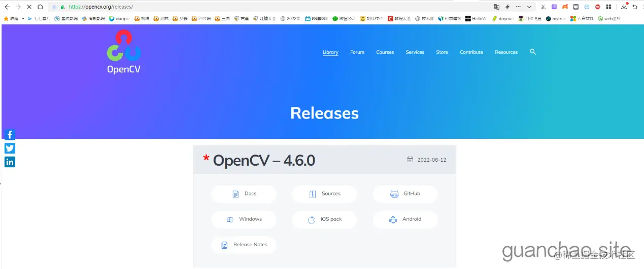Share page via LinkedIn icon

10,162
